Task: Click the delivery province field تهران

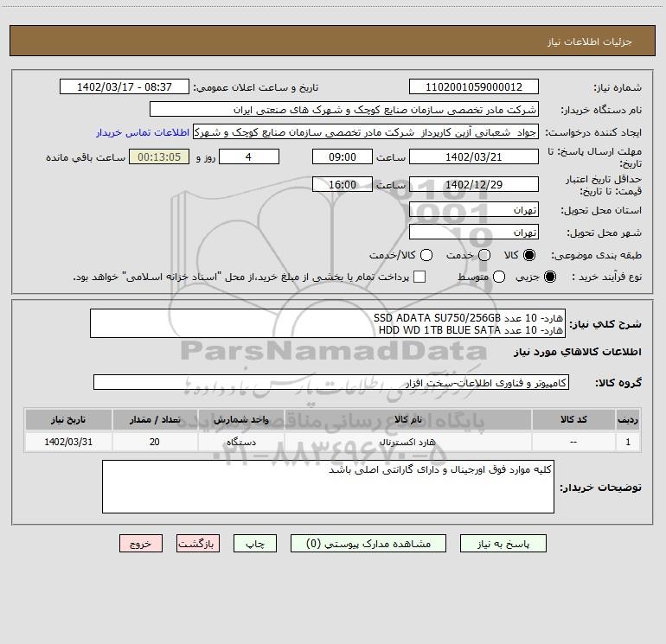Action: (474, 210)
